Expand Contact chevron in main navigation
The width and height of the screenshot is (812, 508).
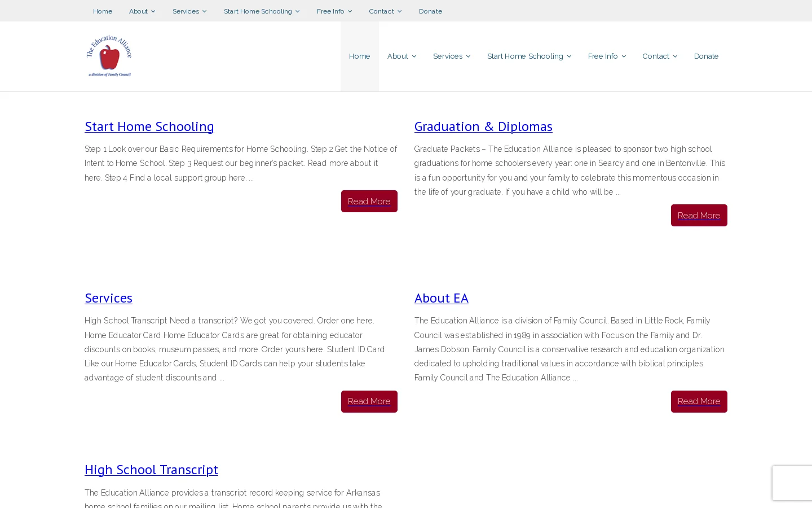pos(675,56)
